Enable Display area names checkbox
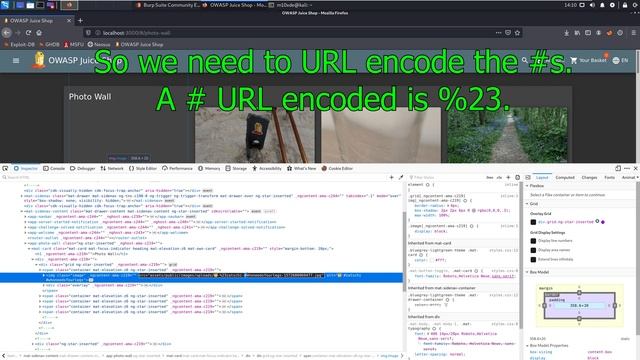Viewport: 640px width, 360px height. [x=533, y=250]
